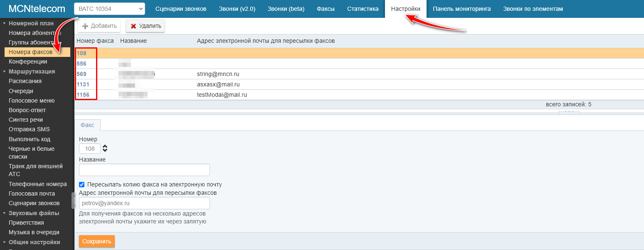The width and height of the screenshot is (644, 250).
Task: Collapse the Номерной план section
Action: pyautogui.click(x=31, y=23)
